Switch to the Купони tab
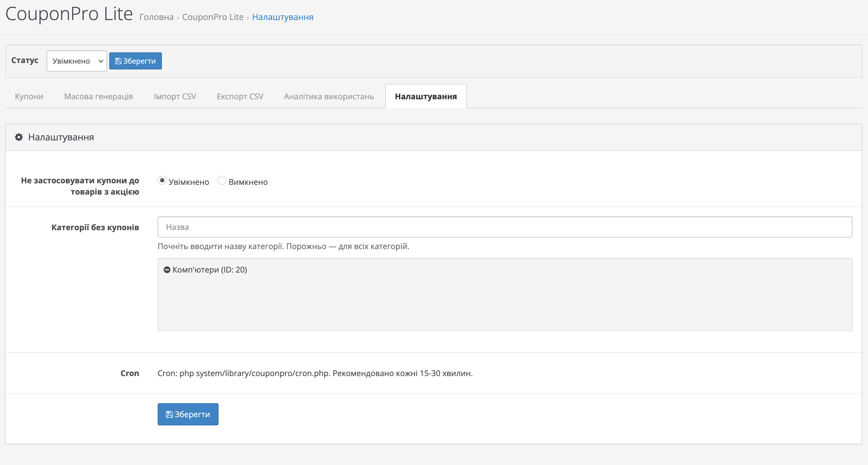The image size is (868, 465). (29, 97)
